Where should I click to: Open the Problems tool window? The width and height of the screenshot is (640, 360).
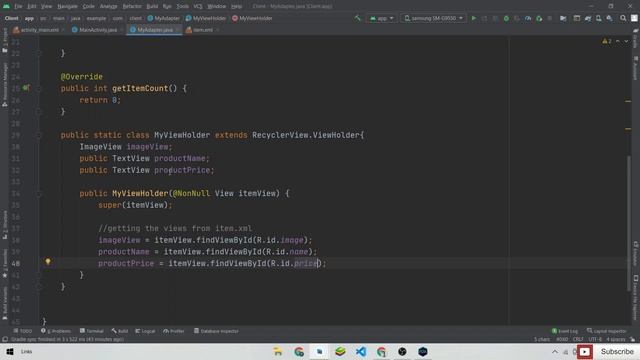pyautogui.click(x=56, y=331)
